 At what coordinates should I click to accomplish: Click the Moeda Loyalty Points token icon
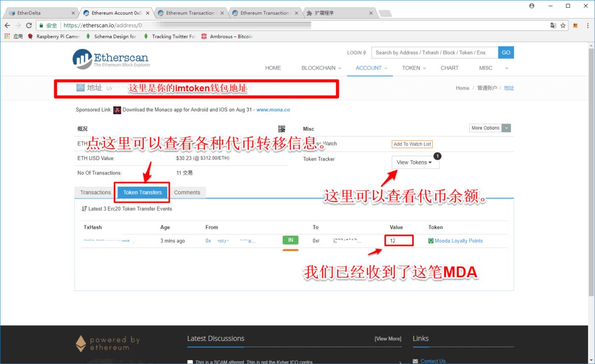point(431,241)
